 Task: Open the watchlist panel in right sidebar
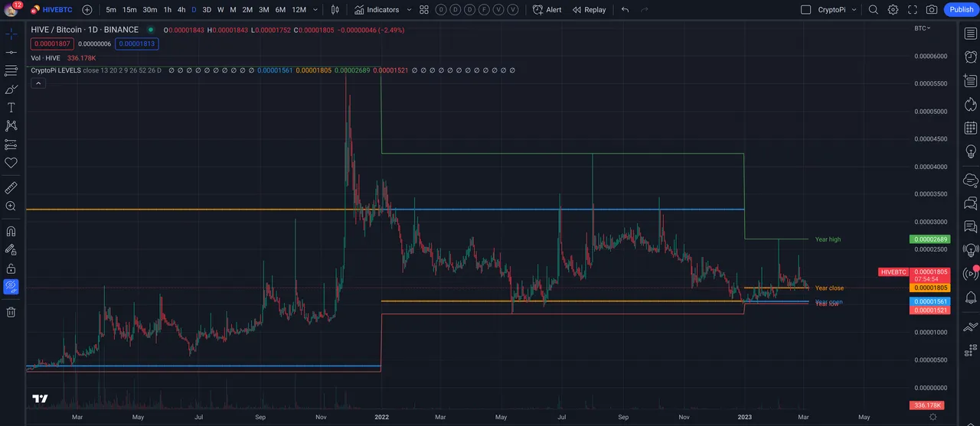tap(970, 34)
